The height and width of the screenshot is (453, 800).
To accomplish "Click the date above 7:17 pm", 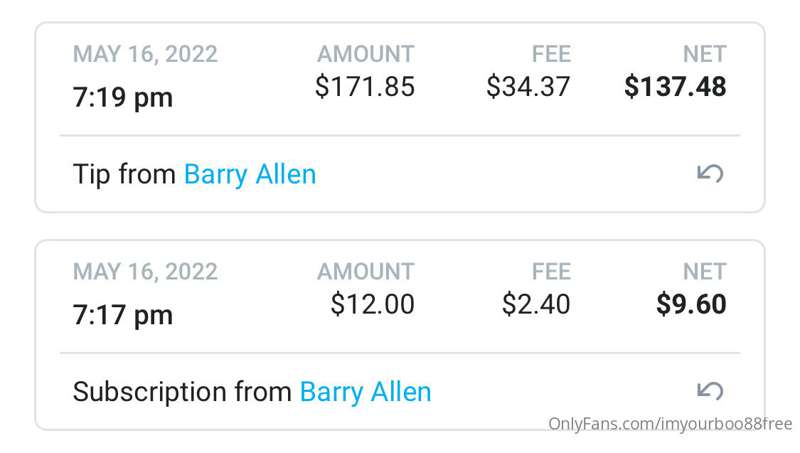I will click(145, 271).
